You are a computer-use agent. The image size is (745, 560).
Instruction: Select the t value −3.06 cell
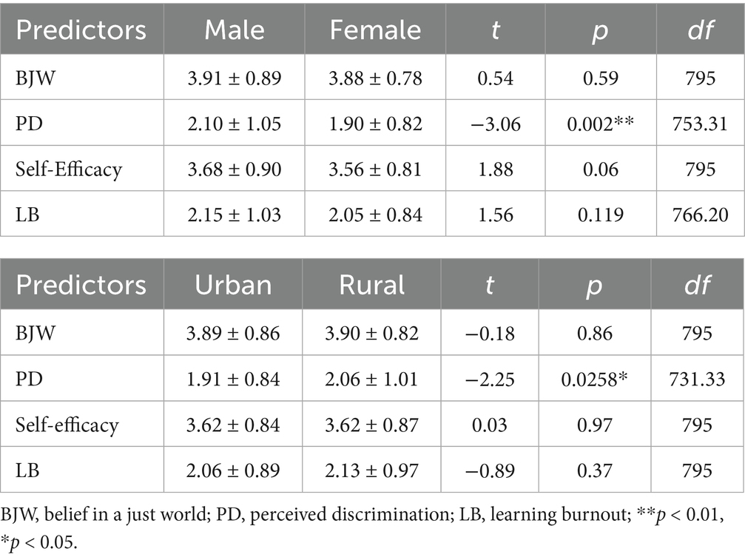(x=489, y=124)
